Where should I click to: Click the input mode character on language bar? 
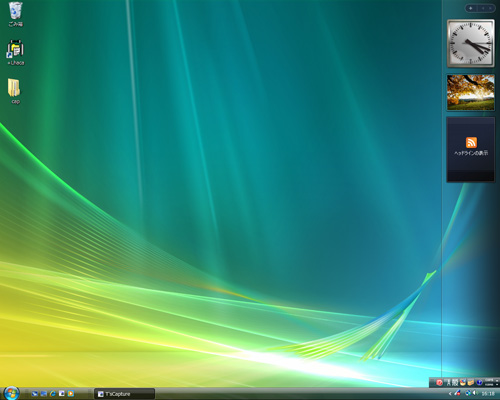pyautogui.click(x=448, y=382)
